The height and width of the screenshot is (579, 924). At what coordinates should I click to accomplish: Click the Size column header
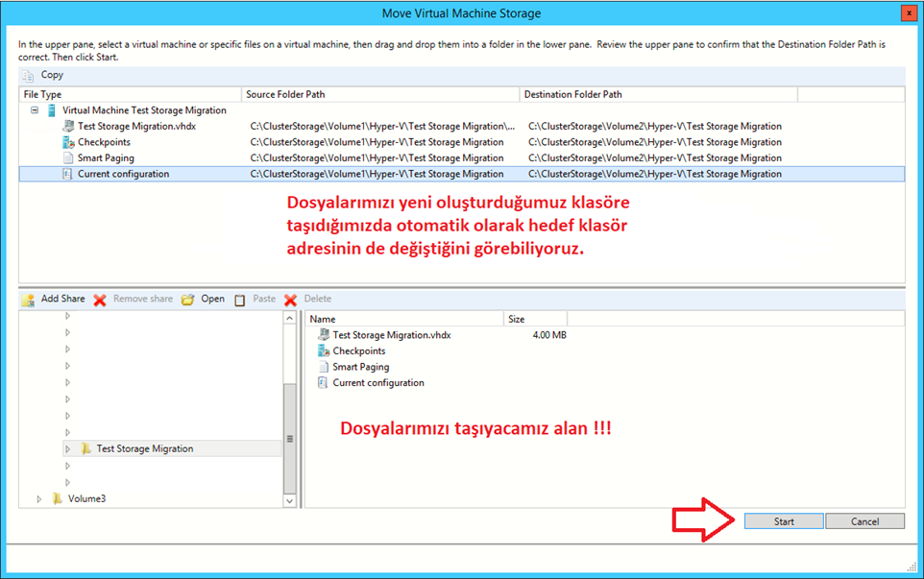536,319
